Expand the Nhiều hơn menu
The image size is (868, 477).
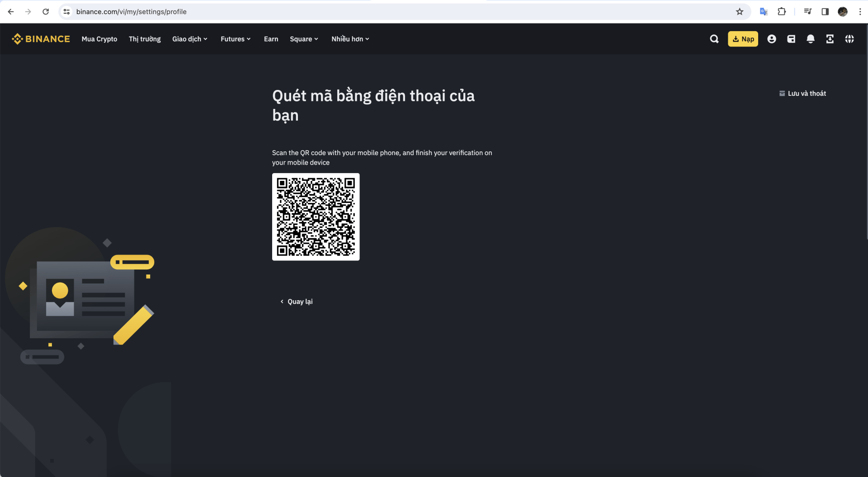(x=350, y=39)
